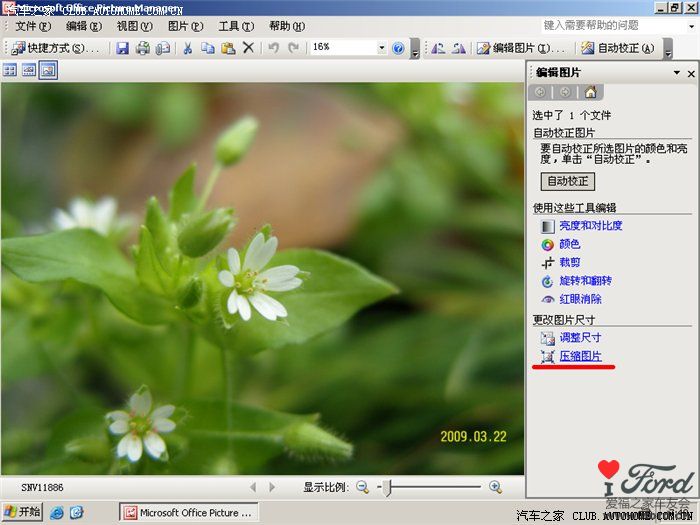Open the 帮助 menu
Screen dimensions: 700x525
287,26
